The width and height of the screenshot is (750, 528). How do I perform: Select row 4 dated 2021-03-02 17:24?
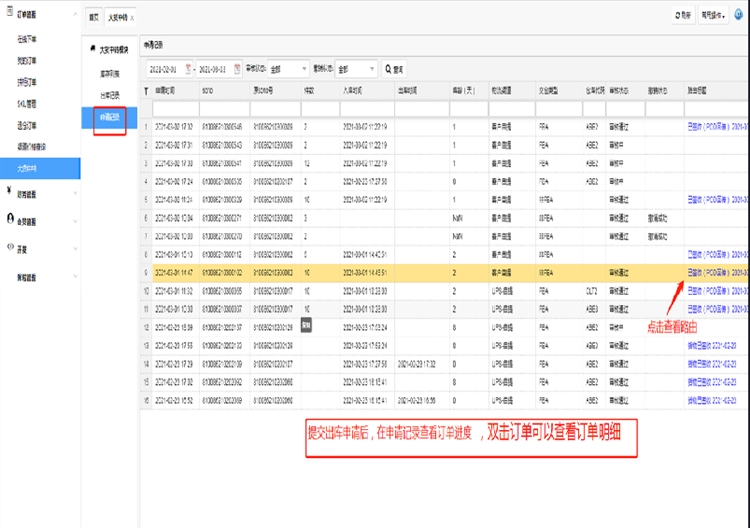point(445,182)
